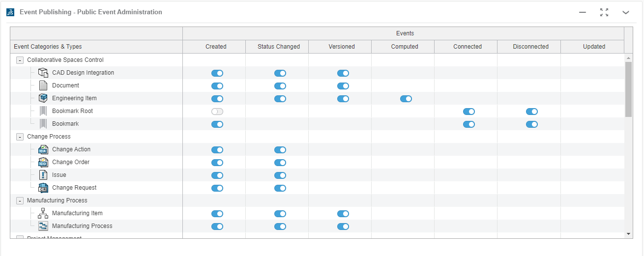The width and height of the screenshot is (644, 256).
Task: Click the Change Order icon
Action: [x=43, y=162]
